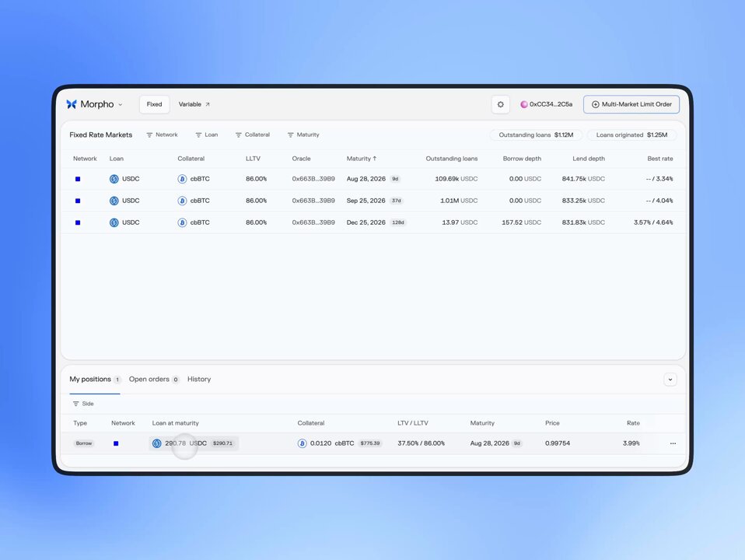
Task: Open the Variable markets link
Action: click(194, 104)
